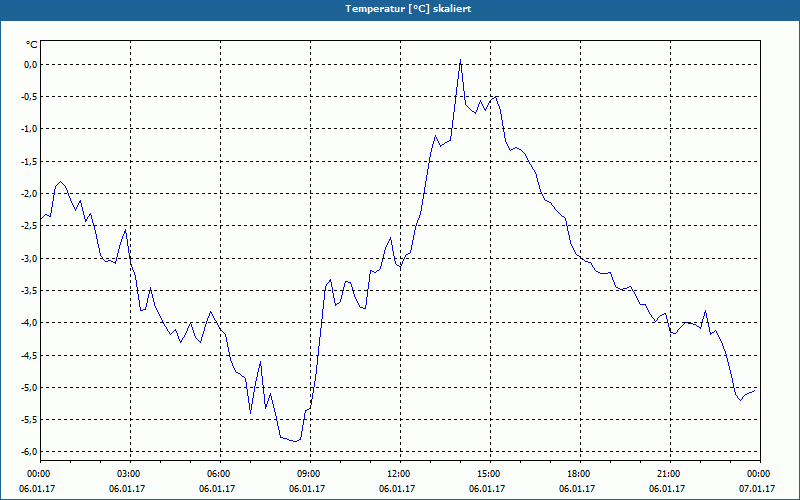Select the -3,5 y-axis value
800x500 pixels.
pos(29,290)
